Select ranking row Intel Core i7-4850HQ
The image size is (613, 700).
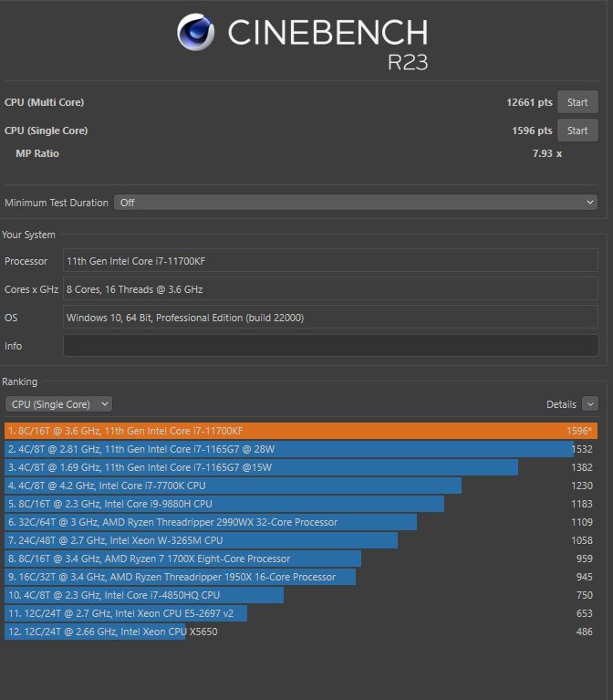(x=301, y=595)
